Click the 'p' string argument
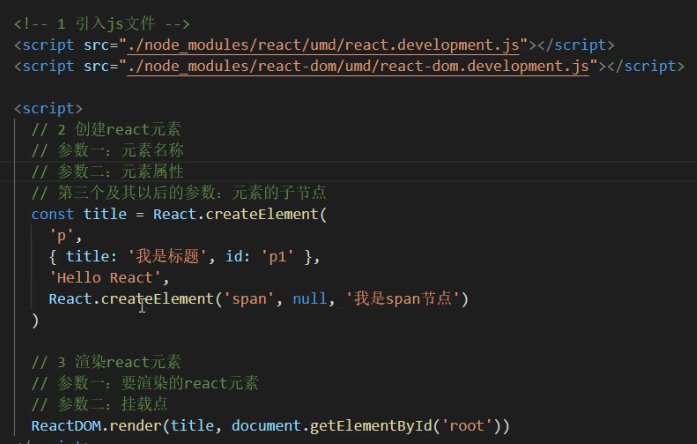 (61, 236)
